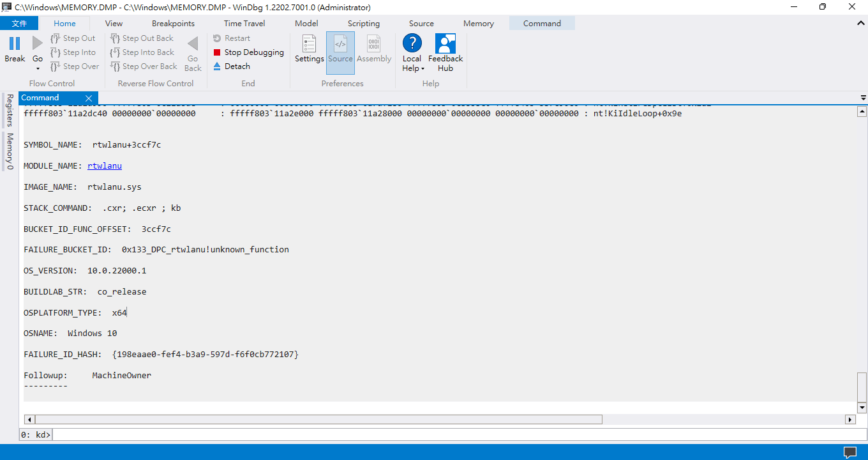Close the Command tab
This screenshot has height=460, width=868.
(89, 98)
